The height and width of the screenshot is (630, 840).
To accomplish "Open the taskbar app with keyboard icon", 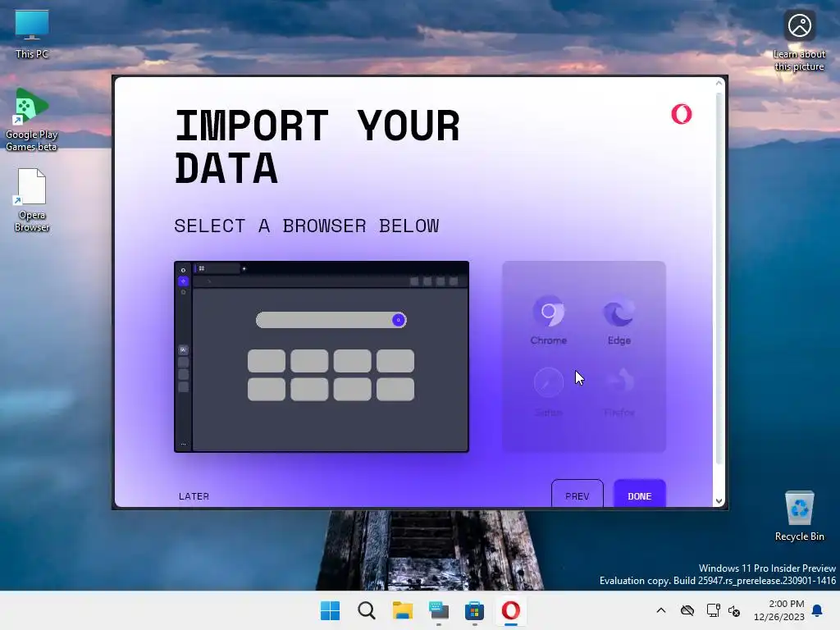I will (439, 610).
